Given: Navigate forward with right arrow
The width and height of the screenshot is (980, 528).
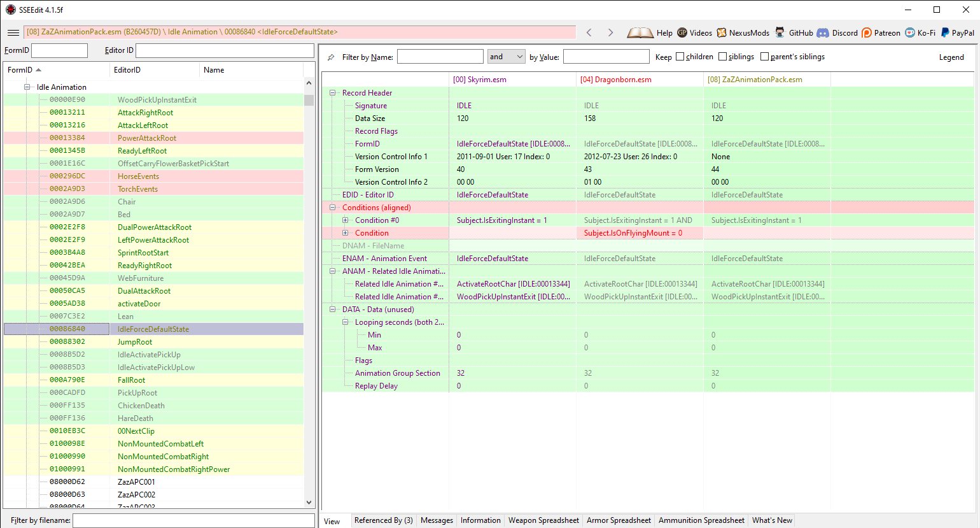Looking at the screenshot, I should [x=610, y=32].
